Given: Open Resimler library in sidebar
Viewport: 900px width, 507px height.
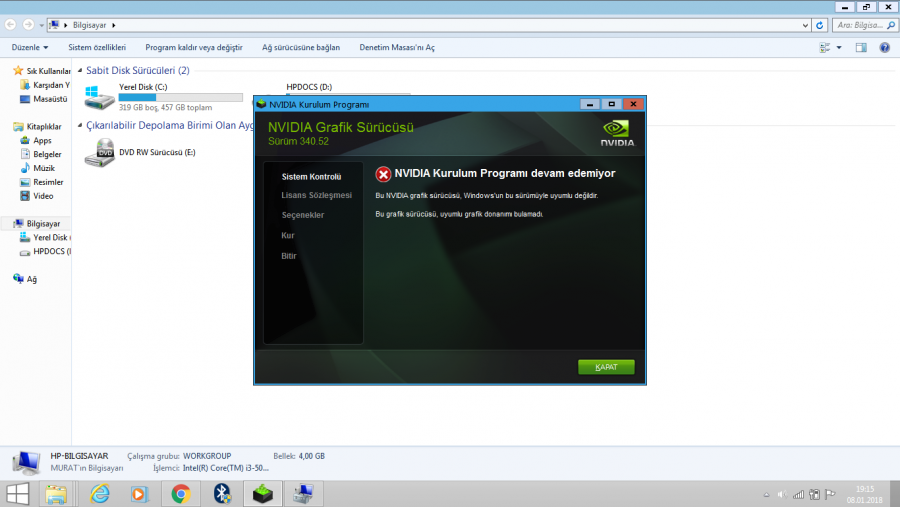Looking at the screenshot, I should click(42, 182).
